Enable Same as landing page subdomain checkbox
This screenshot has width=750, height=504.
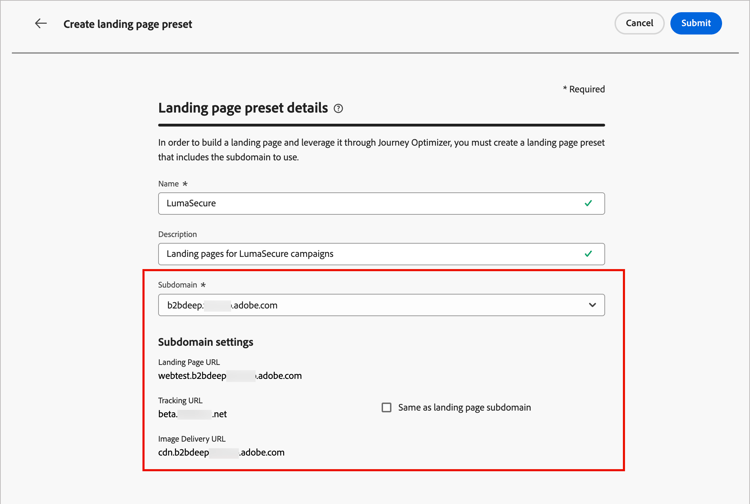[x=386, y=407]
